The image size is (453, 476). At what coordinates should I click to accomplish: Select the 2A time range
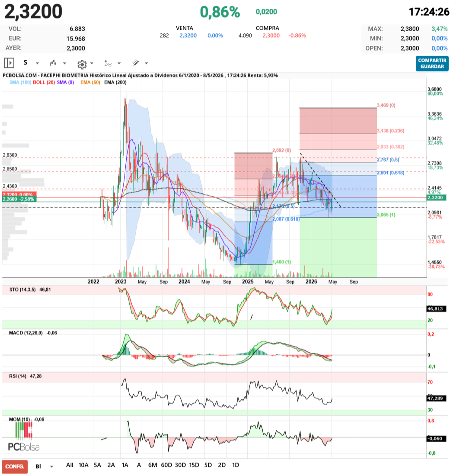tap(111, 465)
